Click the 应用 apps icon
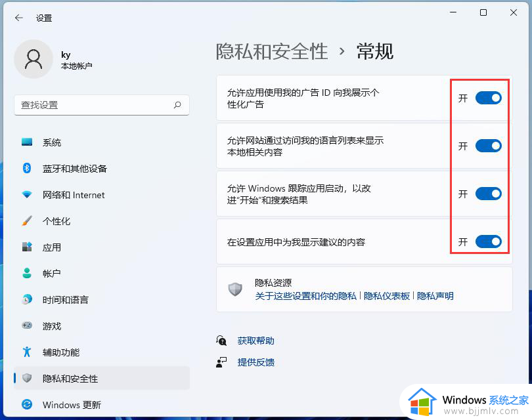 27,247
